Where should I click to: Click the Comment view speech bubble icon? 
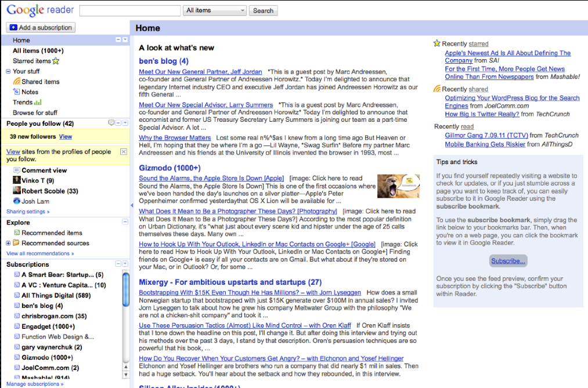pyautogui.click(x=16, y=170)
